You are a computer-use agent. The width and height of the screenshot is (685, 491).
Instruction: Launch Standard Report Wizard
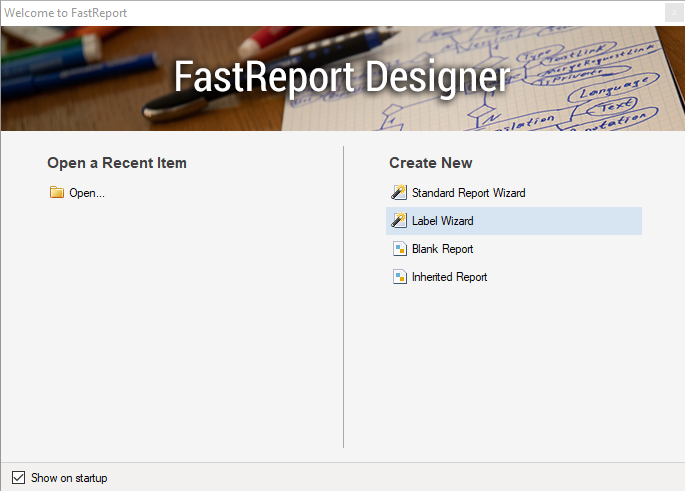coord(469,193)
